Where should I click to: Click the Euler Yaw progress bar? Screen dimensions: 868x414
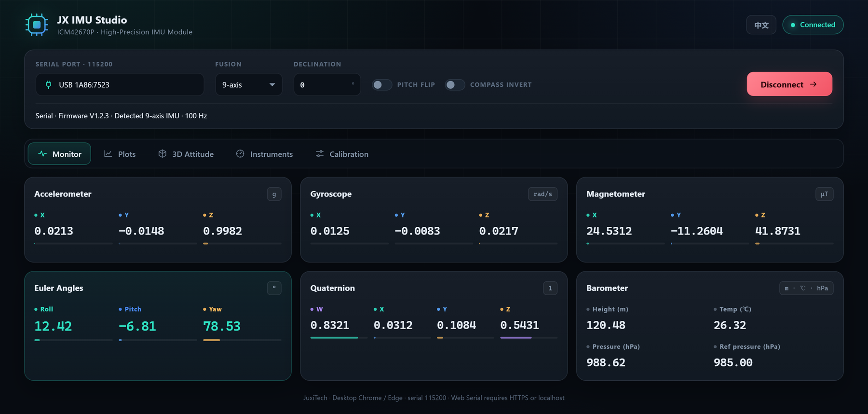[x=242, y=340]
